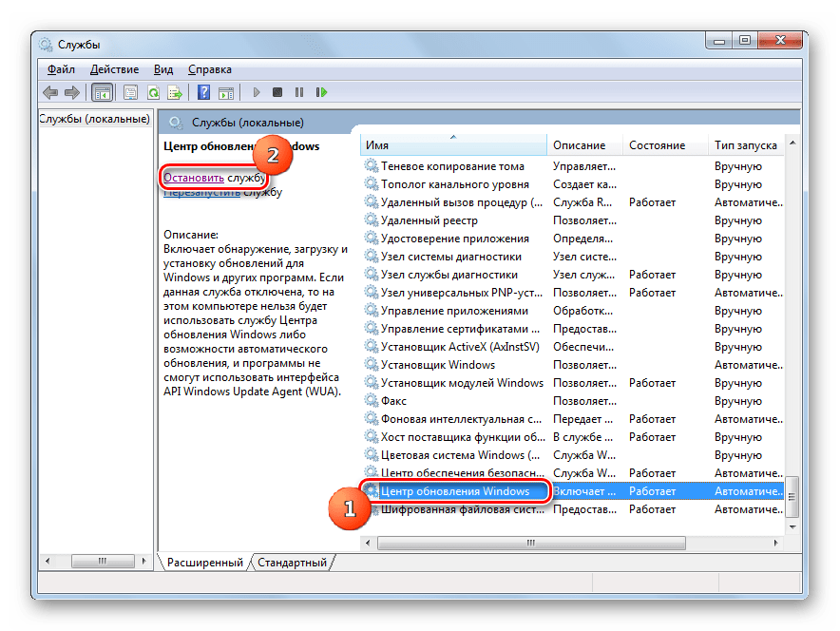Open the Действие menu
This screenshot has width=840, height=631.
coord(114,69)
